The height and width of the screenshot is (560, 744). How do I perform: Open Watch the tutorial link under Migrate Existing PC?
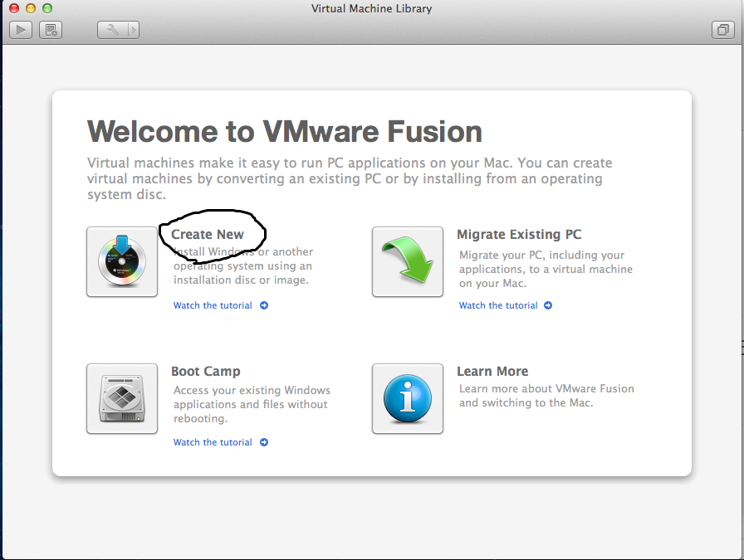[x=498, y=305]
